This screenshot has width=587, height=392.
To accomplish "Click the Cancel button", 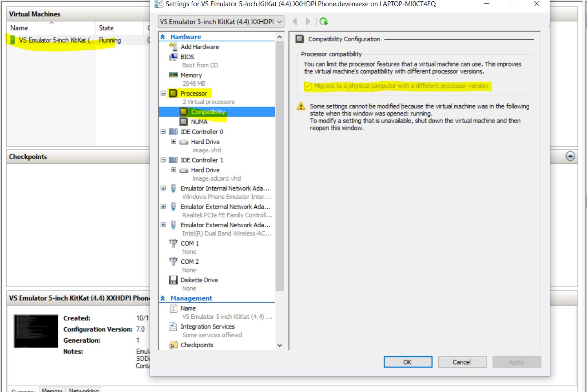I will coord(461,362).
